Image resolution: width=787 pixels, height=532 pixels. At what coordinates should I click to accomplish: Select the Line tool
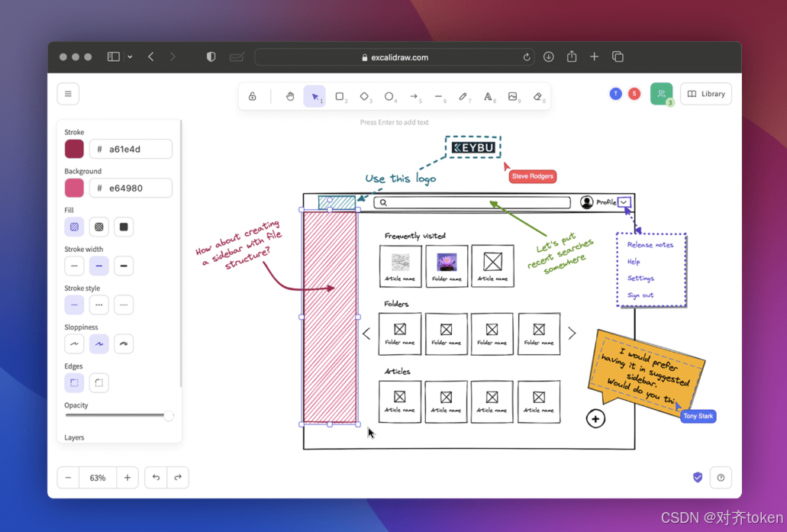[438, 96]
